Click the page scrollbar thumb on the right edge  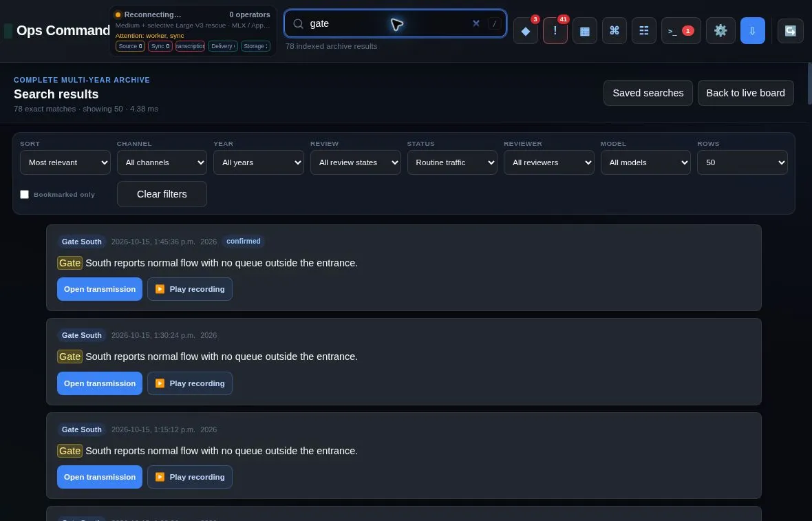coord(809,83)
